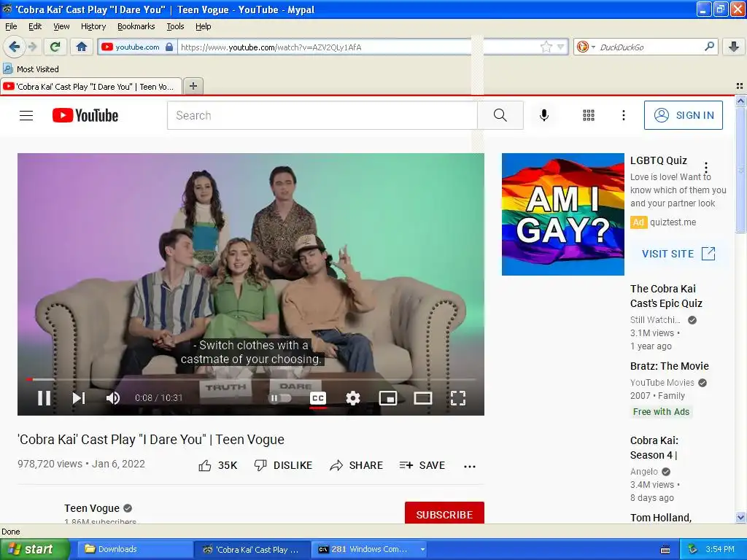Click the page scrollbar down arrow
This screenshot has width=747, height=560.
pyautogui.click(x=740, y=518)
